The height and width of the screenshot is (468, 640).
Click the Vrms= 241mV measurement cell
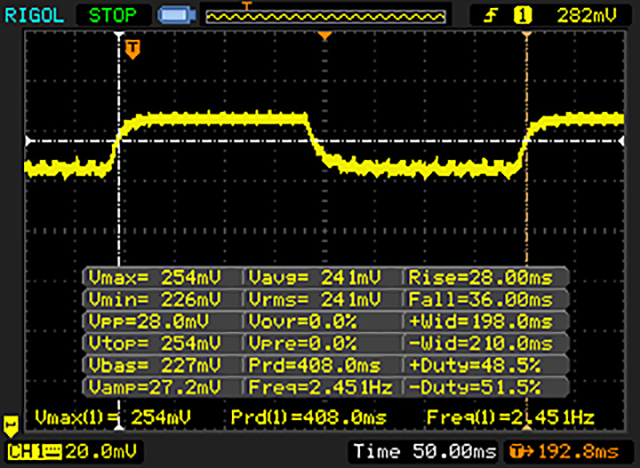tap(322, 300)
